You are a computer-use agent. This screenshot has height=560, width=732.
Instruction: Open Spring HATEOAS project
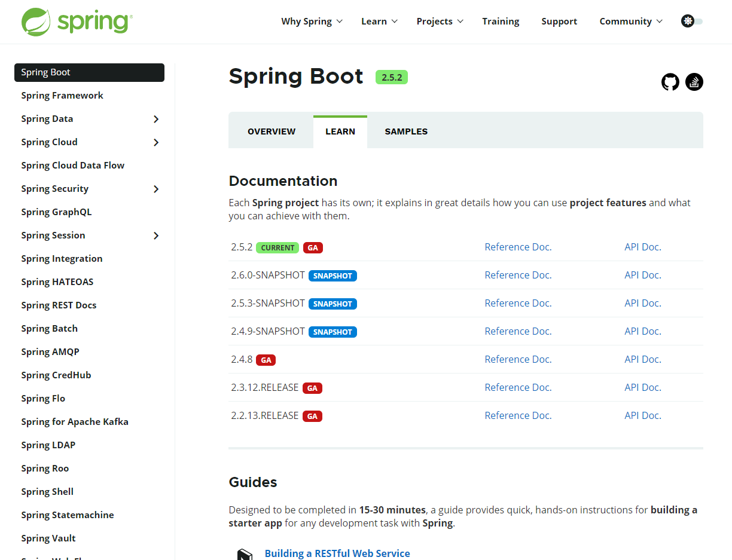(x=57, y=282)
